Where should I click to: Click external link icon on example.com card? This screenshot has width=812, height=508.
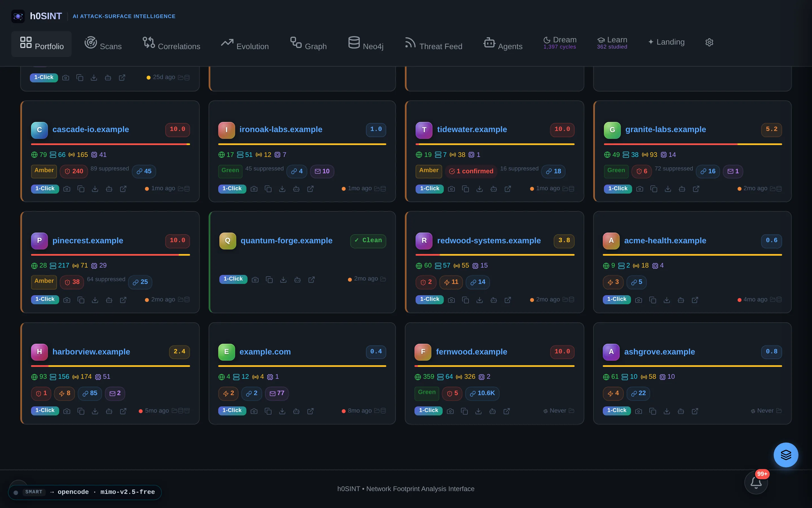310,411
